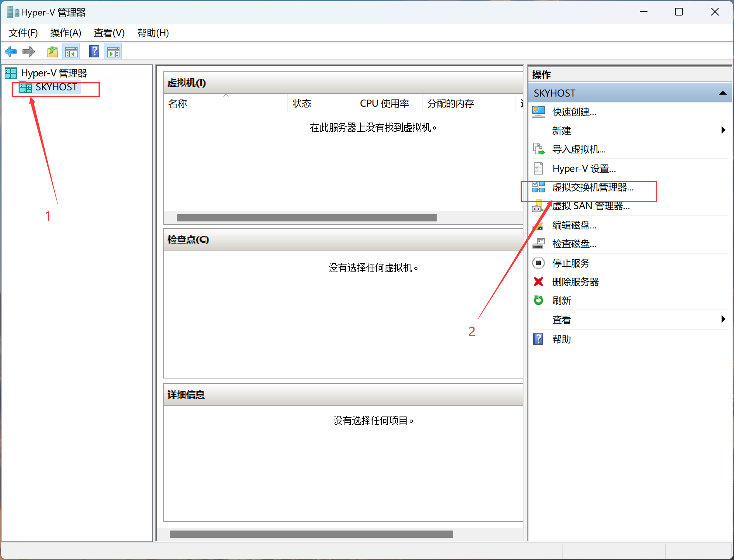Sort by the 名称 column header

pyautogui.click(x=225, y=104)
